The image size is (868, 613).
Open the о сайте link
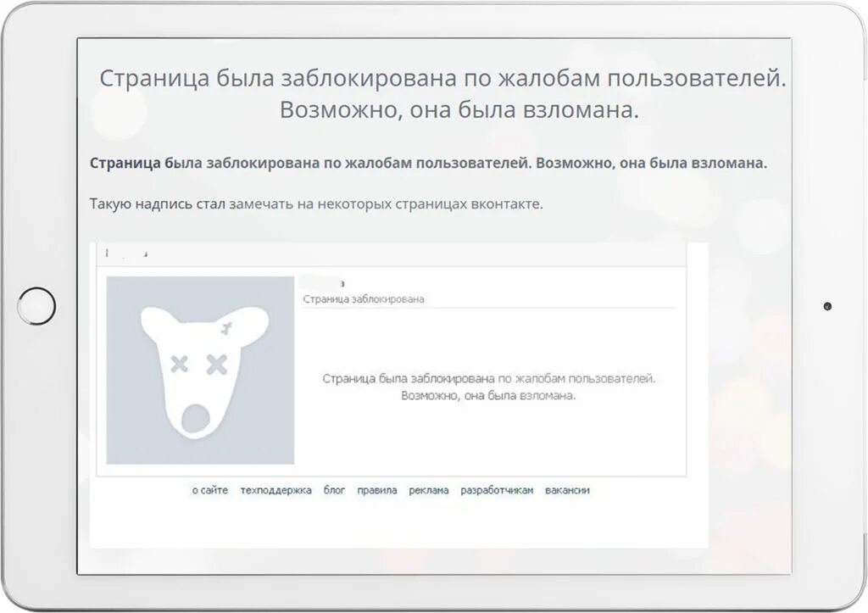tap(209, 490)
